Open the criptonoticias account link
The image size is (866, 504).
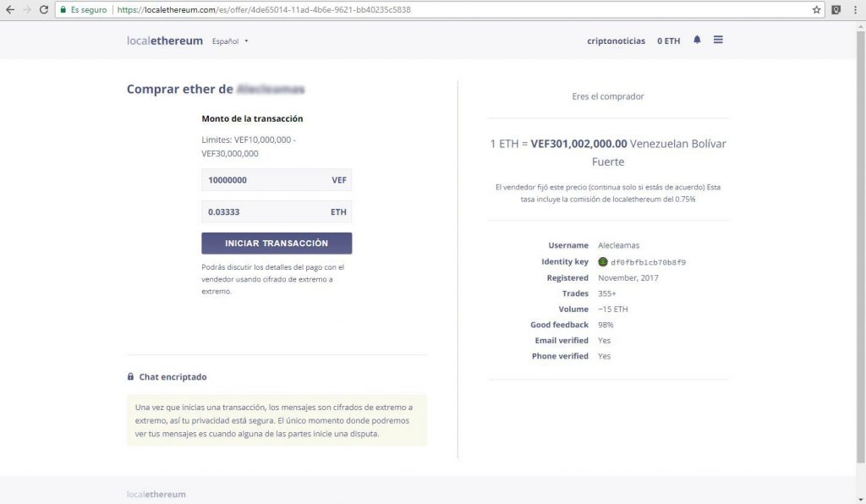click(x=616, y=41)
